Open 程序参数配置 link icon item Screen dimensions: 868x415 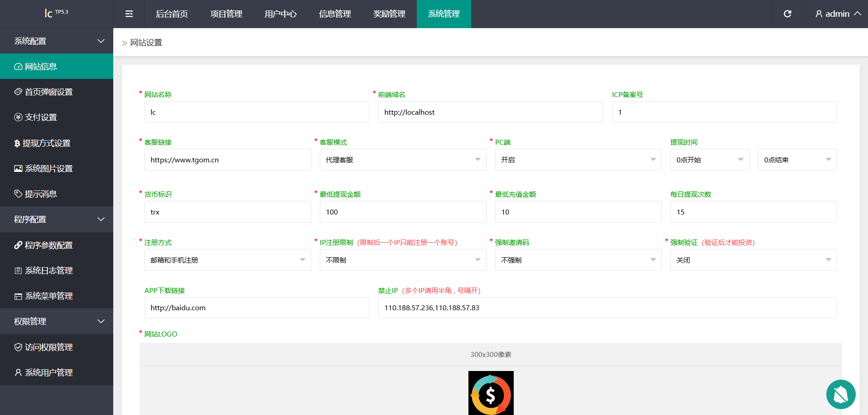pos(48,245)
